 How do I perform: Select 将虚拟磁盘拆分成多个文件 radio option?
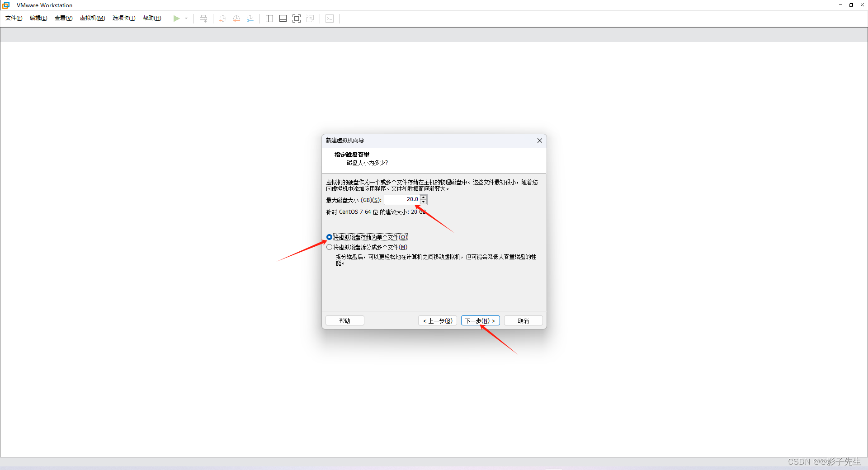[x=367, y=247]
